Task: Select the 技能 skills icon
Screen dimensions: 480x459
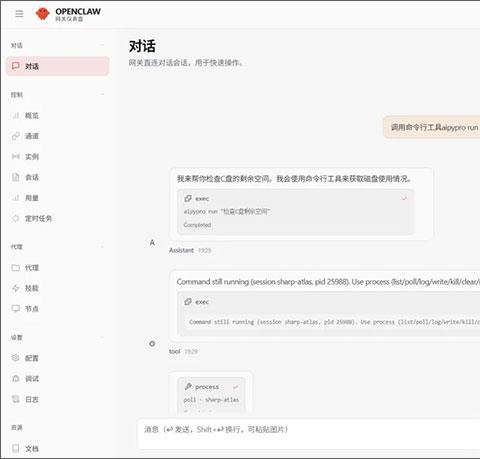Action: pyautogui.click(x=15, y=288)
